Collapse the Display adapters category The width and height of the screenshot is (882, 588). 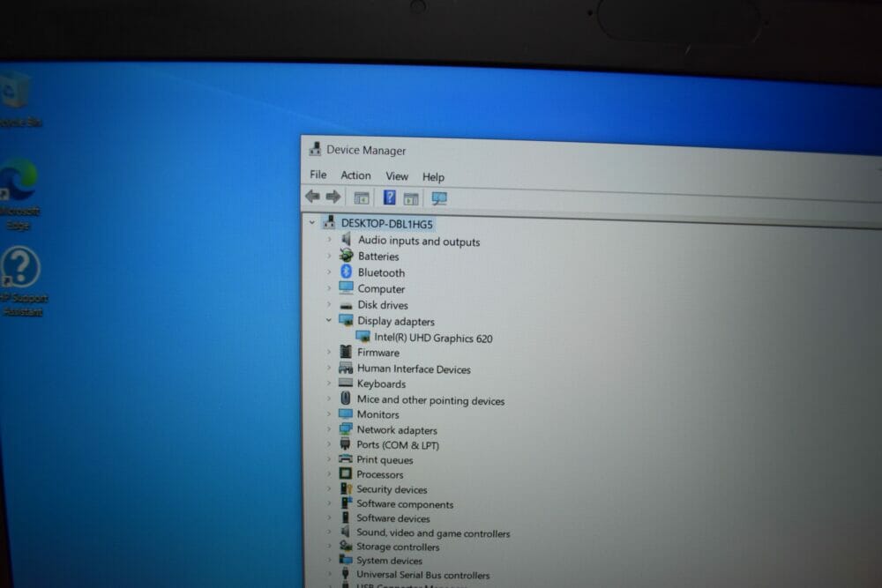(328, 320)
